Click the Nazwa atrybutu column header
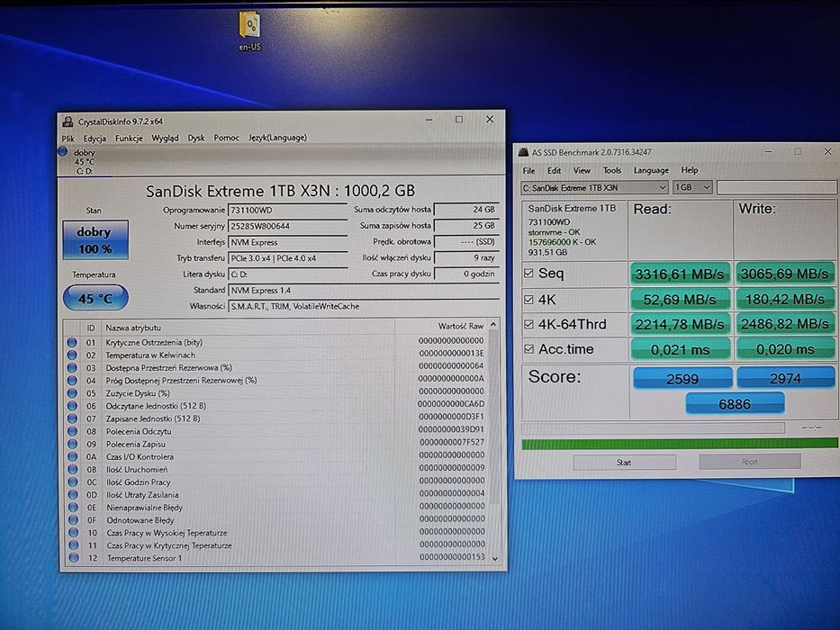 [x=133, y=328]
